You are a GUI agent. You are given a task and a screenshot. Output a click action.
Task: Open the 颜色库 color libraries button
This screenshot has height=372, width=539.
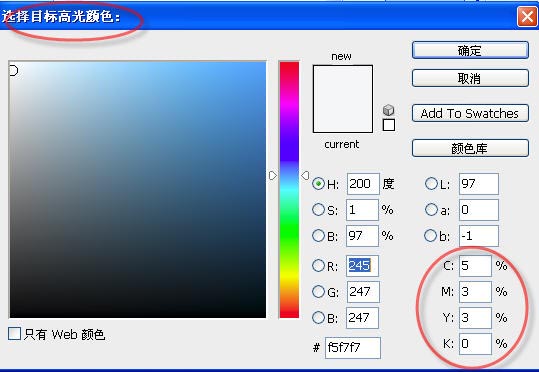pyautogui.click(x=470, y=148)
